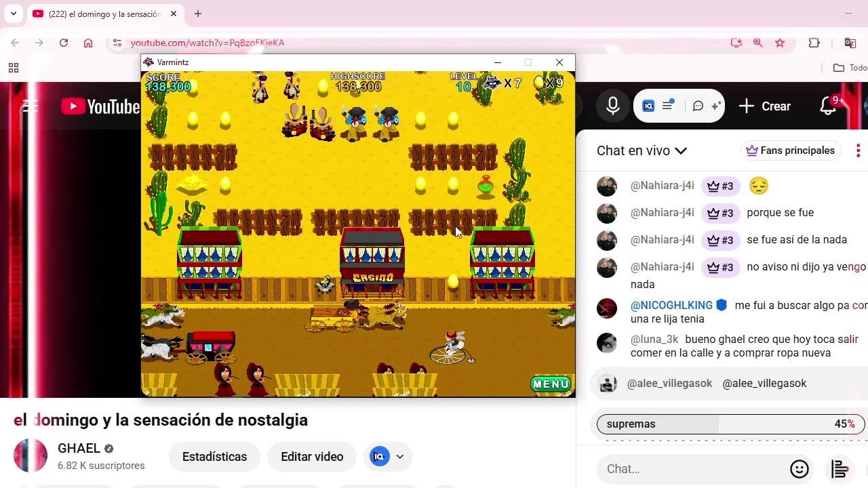Expand the Chat en vivo dropdown
This screenshot has height=488, width=868.
(642, 150)
